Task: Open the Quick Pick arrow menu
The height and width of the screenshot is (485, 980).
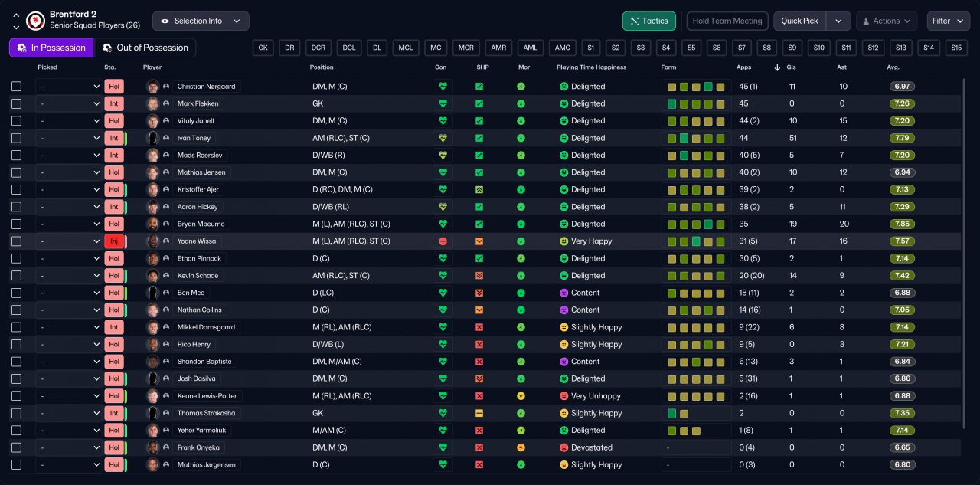Action: [x=839, y=21]
